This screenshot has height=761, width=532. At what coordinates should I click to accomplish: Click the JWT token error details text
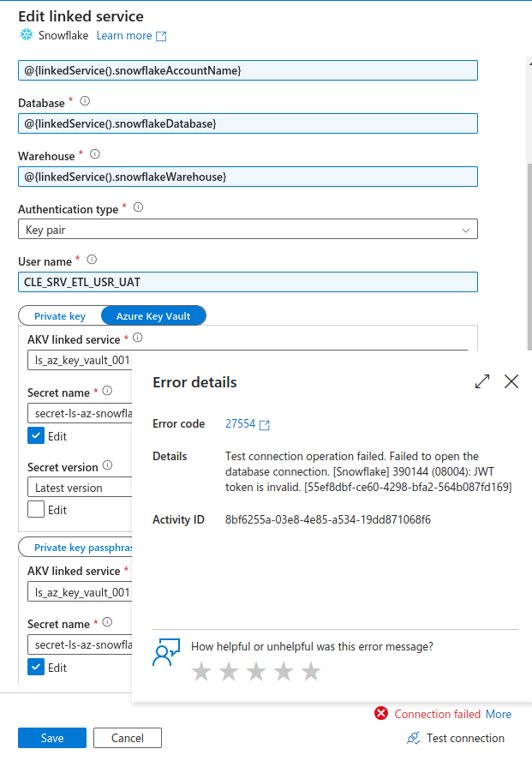click(x=368, y=471)
